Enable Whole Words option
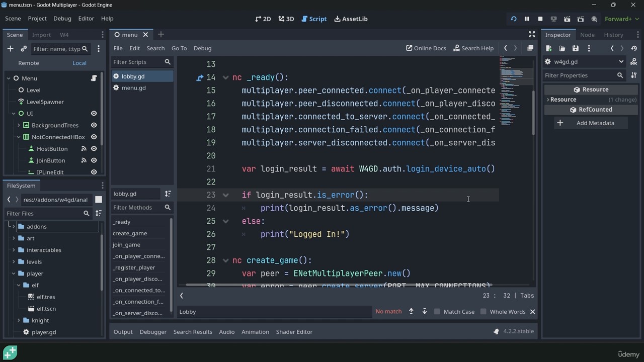This screenshot has width=644, height=362. click(x=503, y=312)
